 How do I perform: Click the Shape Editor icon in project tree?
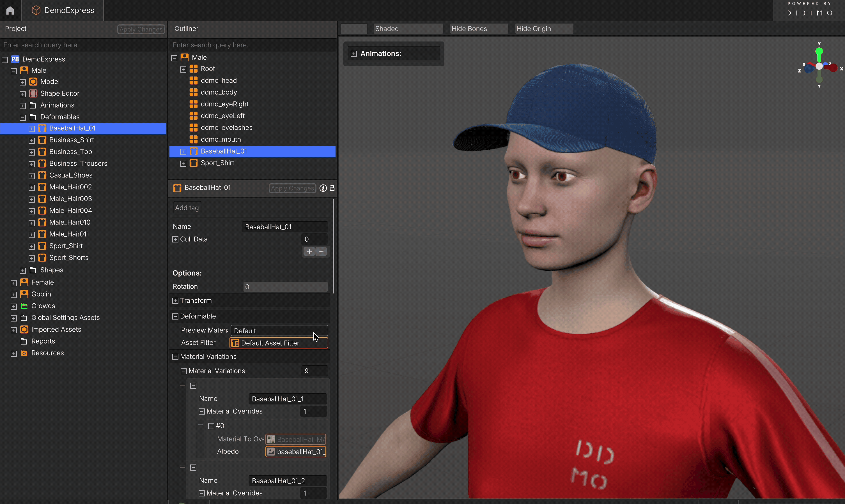[x=33, y=93]
